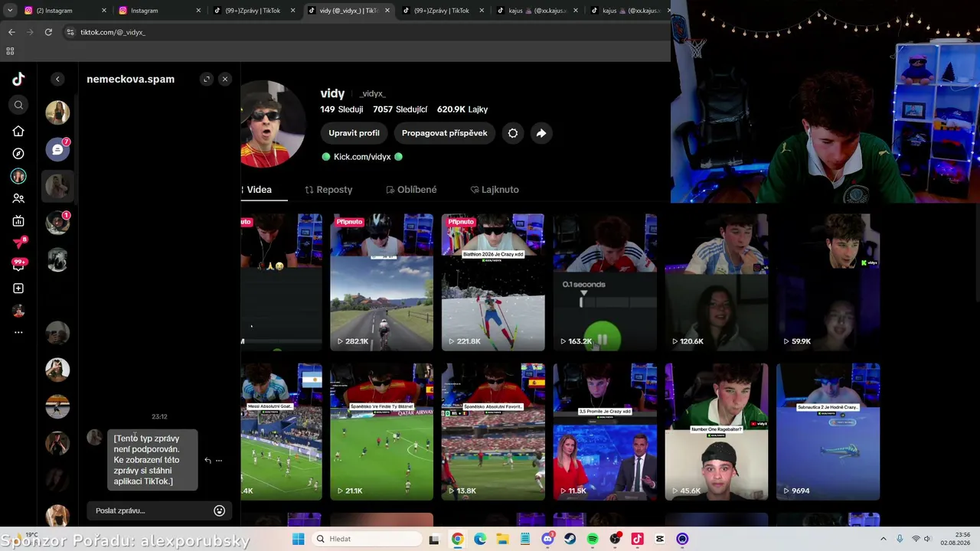Click the upload plus icon

pos(18,288)
